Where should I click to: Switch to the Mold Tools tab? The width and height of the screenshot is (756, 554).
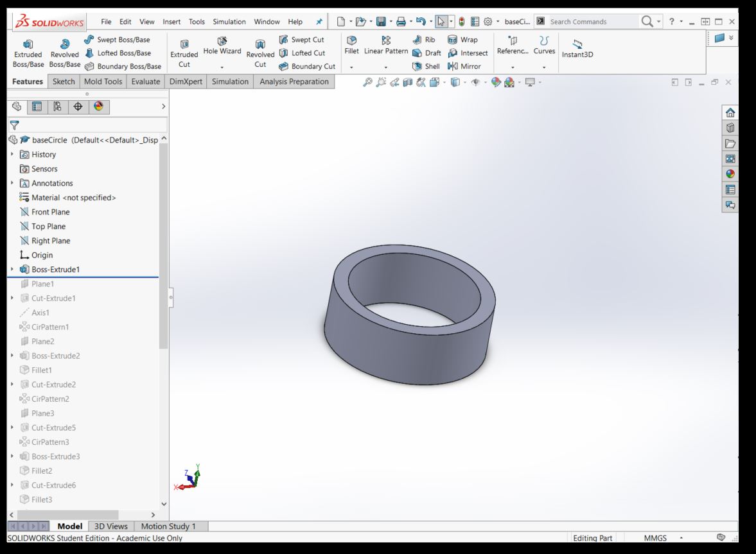tap(103, 82)
